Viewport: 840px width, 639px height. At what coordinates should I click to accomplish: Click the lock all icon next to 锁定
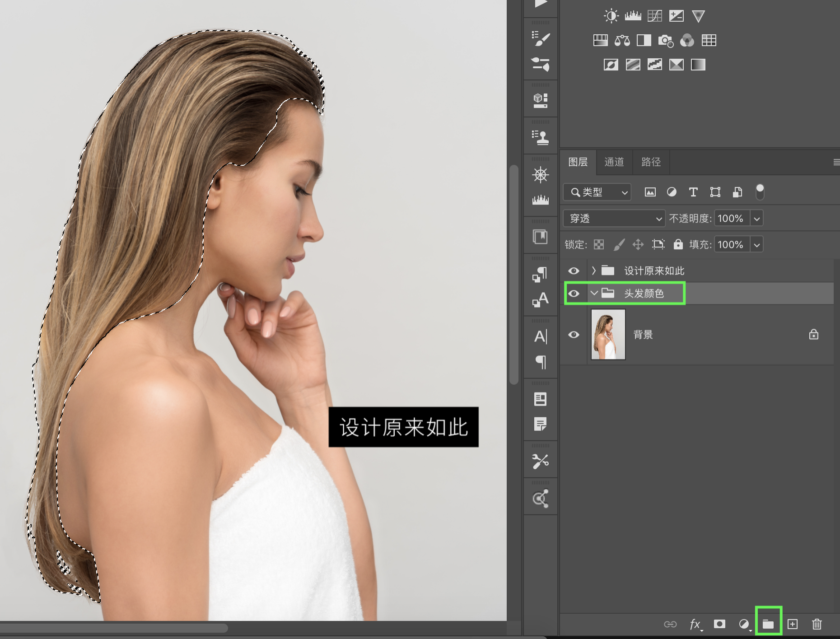pos(678,245)
